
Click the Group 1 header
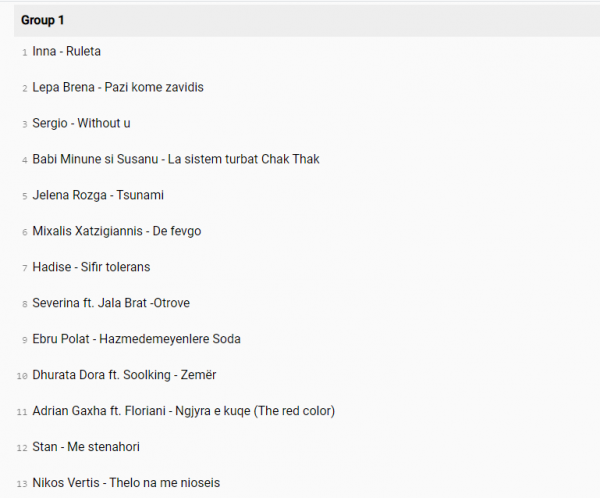(x=42, y=20)
